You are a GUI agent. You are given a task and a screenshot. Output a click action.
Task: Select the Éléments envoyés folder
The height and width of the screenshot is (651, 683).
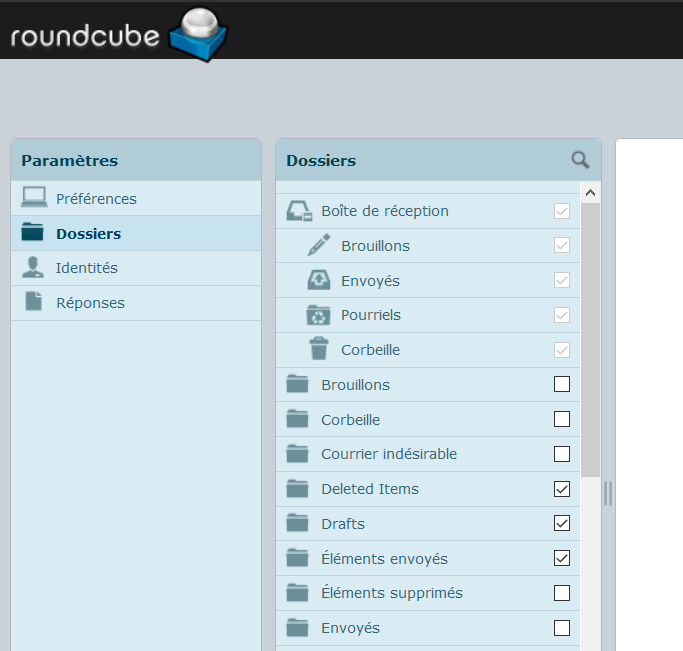(384, 559)
